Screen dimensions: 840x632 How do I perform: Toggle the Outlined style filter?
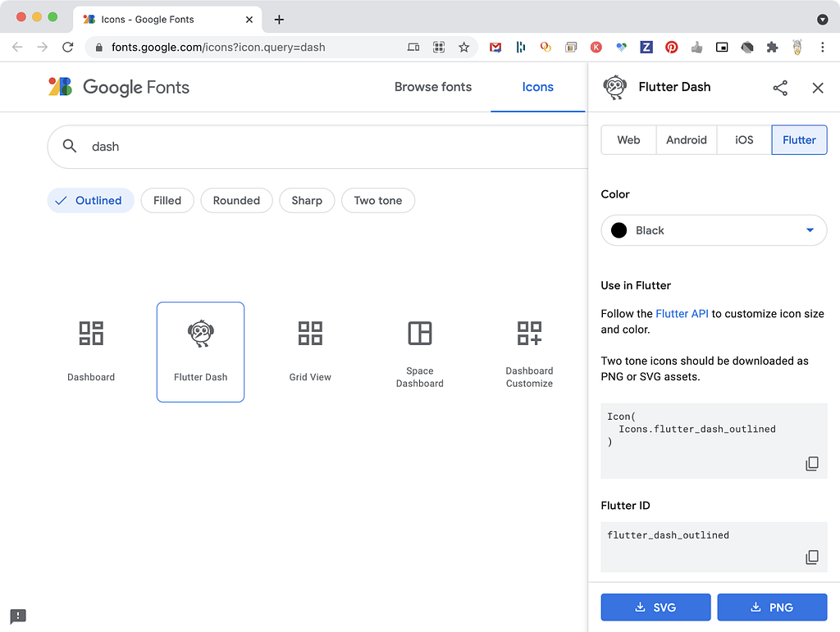pyautogui.click(x=90, y=200)
